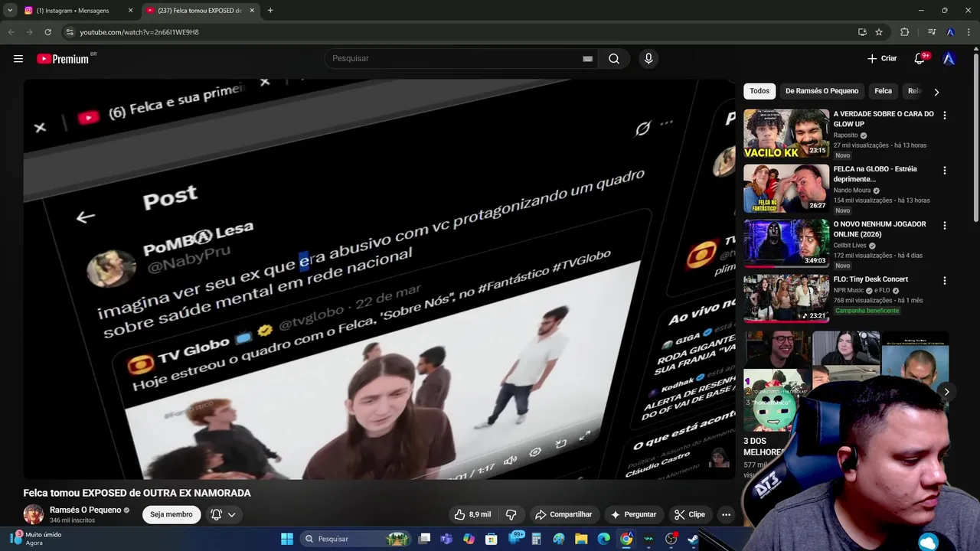Open Tiny Desk thumbnail 23:21

(x=786, y=298)
